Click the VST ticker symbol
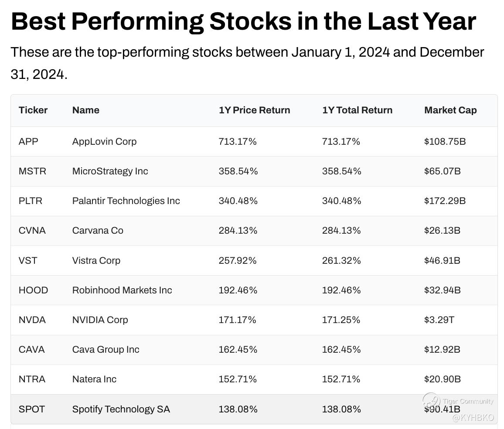 tap(28, 260)
